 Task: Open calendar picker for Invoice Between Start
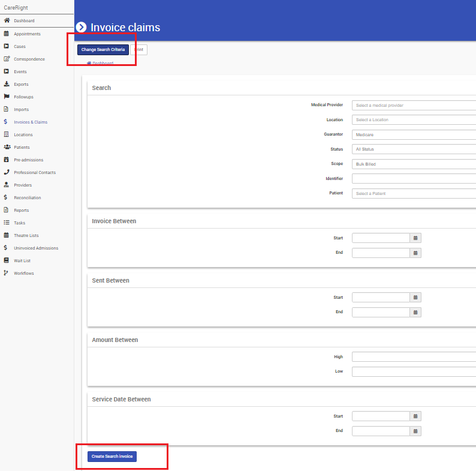click(415, 238)
